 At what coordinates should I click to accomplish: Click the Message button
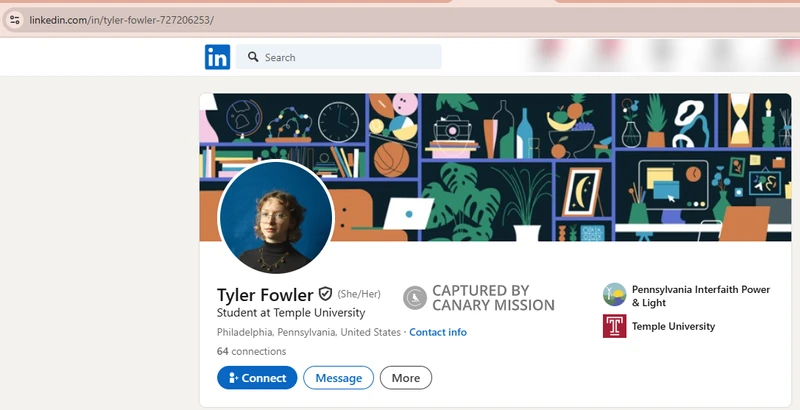click(338, 378)
